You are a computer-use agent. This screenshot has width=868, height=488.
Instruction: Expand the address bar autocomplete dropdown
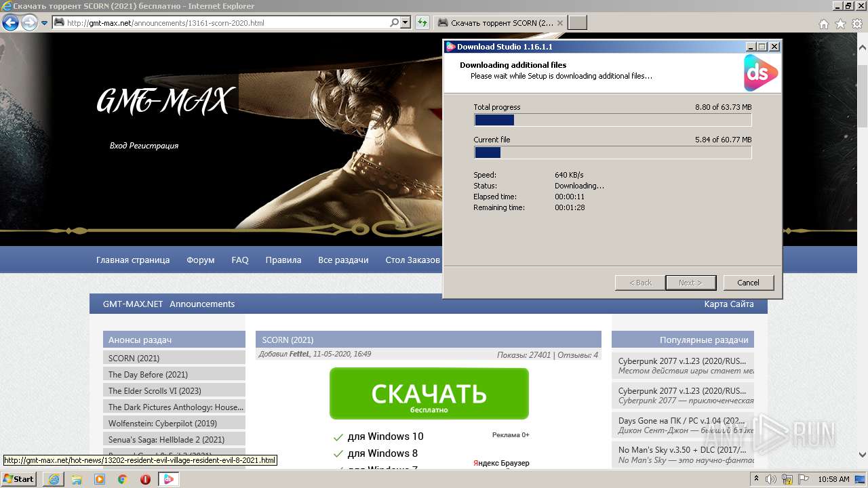coord(406,22)
